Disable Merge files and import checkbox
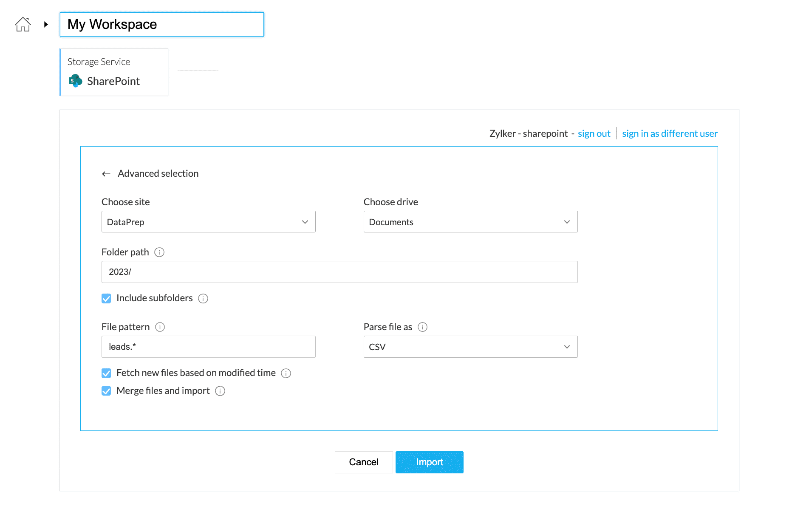The width and height of the screenshot is (792, 532). (106, 391)
